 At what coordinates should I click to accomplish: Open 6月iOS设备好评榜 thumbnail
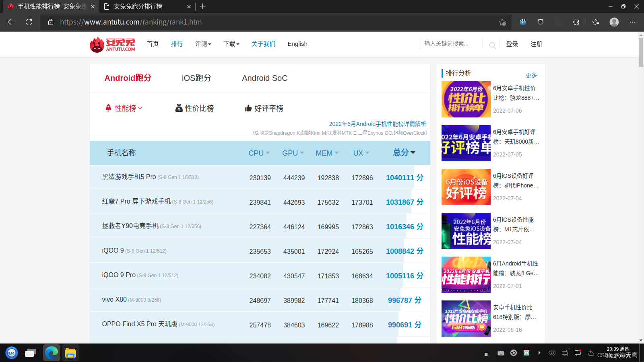coord(466,187)
